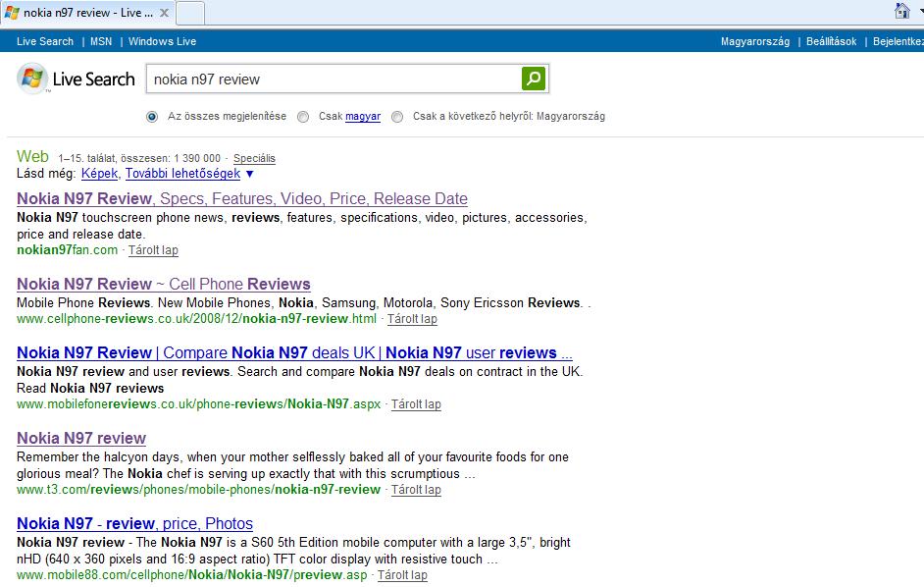Open the 'Live Search' top menu item
The image size is (924, 587).
(x=45, y=41)
